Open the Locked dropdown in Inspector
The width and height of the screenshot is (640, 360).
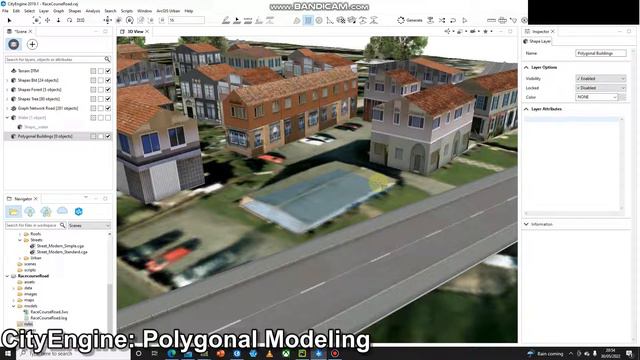coord(600,88)
